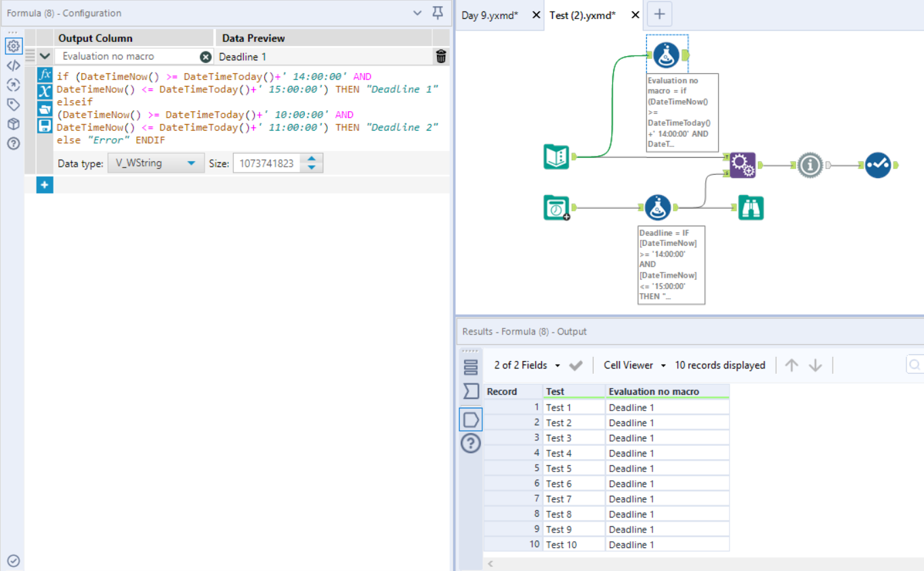
Task: Add a new expression with plus button
Action: tap(45, 184)
